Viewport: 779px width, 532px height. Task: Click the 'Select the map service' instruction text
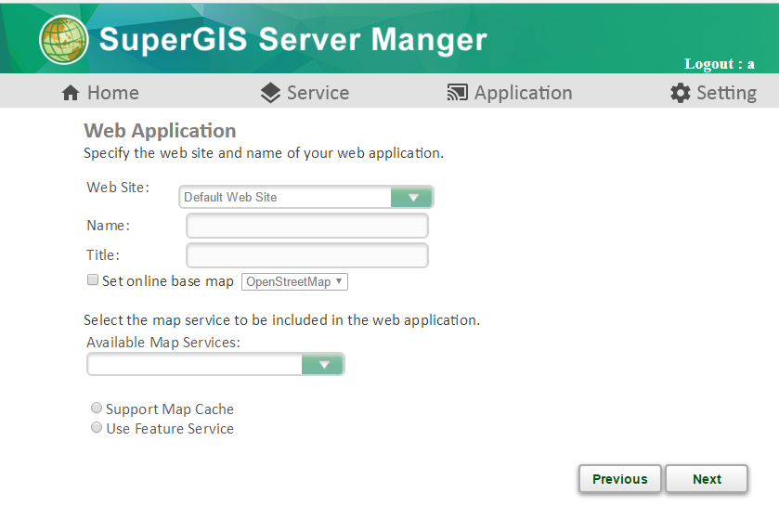pyautogui.click(x=281, y=320)
